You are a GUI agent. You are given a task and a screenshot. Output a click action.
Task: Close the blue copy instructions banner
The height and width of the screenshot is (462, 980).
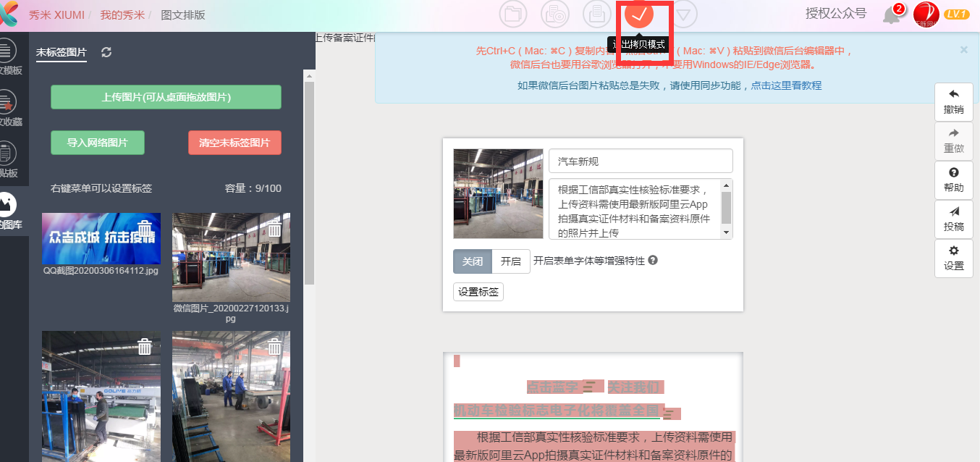(963, 50)
